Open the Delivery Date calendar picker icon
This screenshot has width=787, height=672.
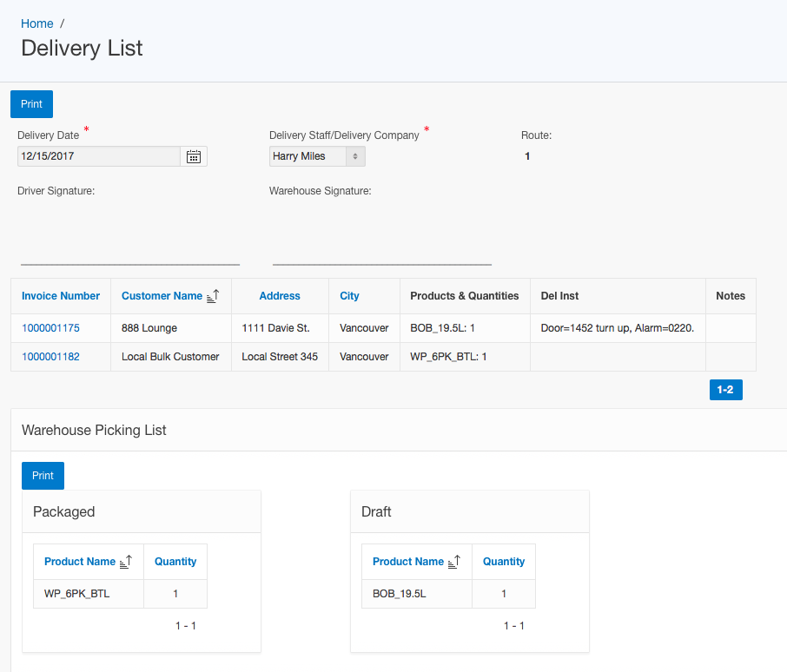tap(194, 156)
